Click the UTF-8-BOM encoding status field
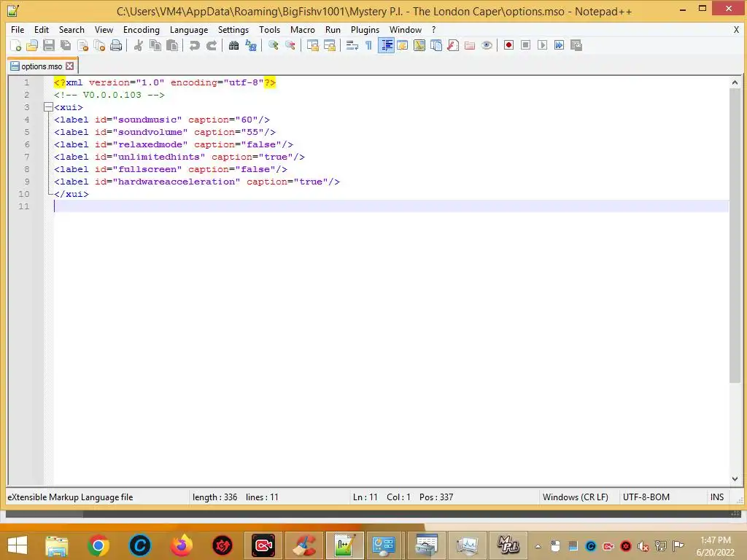Viewport: 747px width, 560px height. [646, 497]
